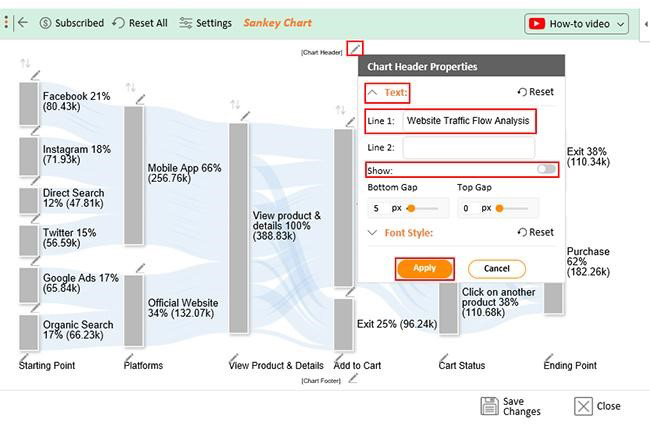
Task: Click the Subscribed dollar icon
Action: 45,23
